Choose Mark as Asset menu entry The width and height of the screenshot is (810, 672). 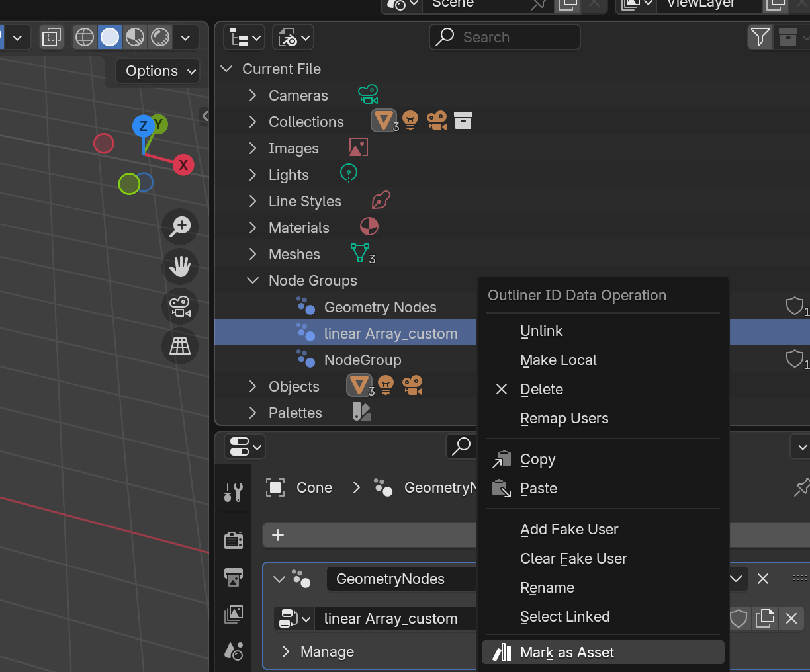(603, 653)
